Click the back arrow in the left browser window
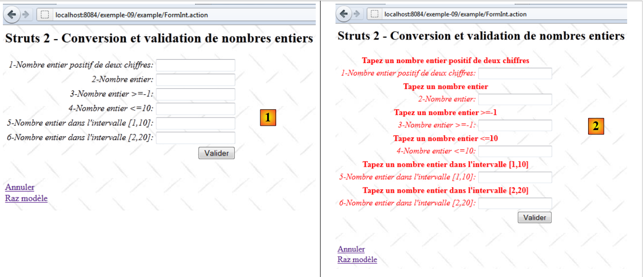Viewport: 644px width, 277px height. [x=12, y=15]
